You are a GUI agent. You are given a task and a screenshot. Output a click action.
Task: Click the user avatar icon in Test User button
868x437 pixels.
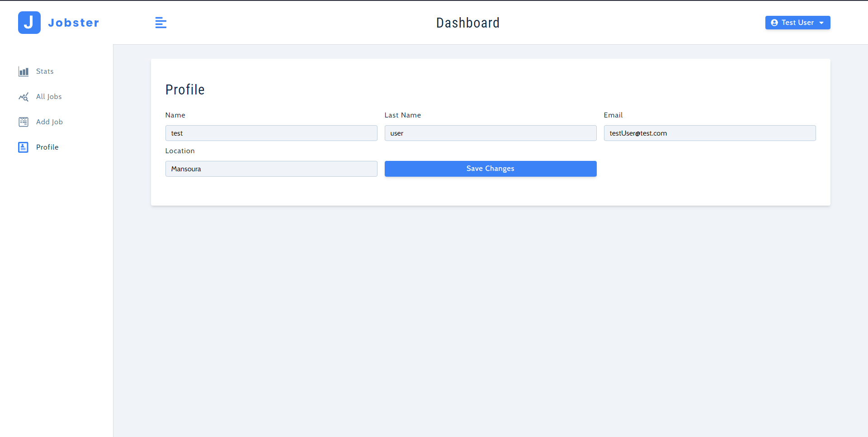[x=774, y=23]
